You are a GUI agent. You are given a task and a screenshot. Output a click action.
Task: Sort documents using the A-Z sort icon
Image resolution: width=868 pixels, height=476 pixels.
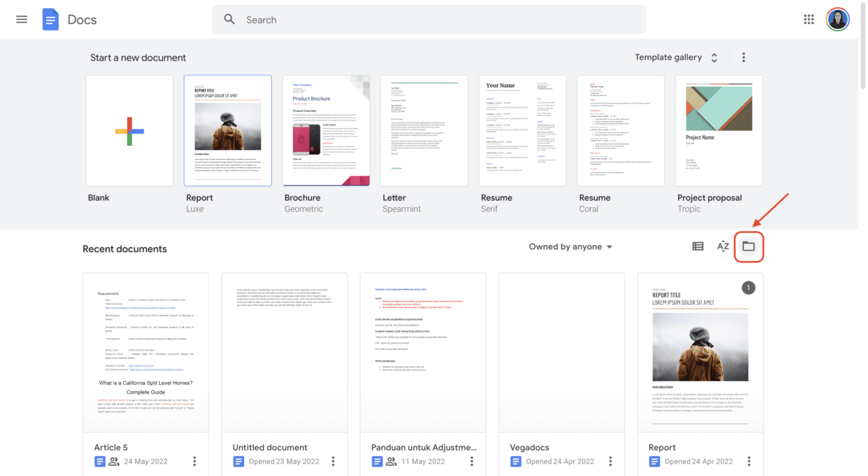pos(723,246)
